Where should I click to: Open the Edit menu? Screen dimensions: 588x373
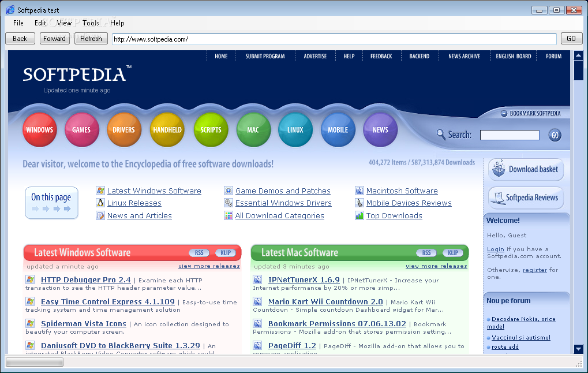pos(40,23)
